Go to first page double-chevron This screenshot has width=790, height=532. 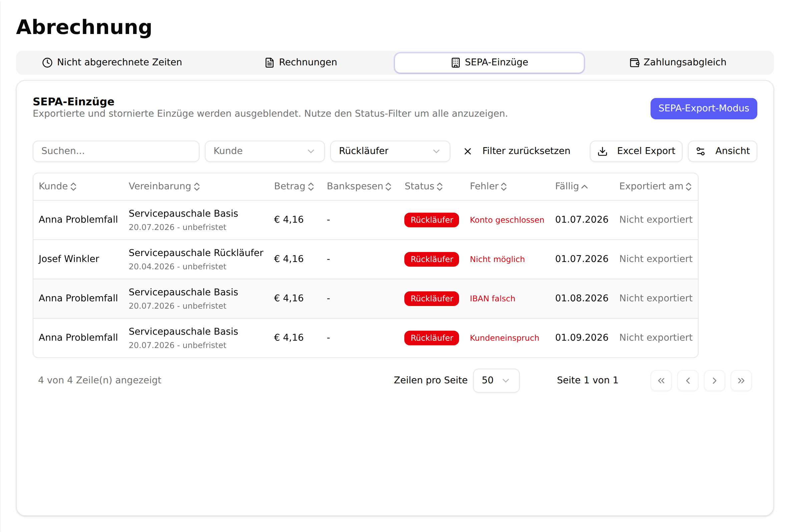(x=661, y=381)
